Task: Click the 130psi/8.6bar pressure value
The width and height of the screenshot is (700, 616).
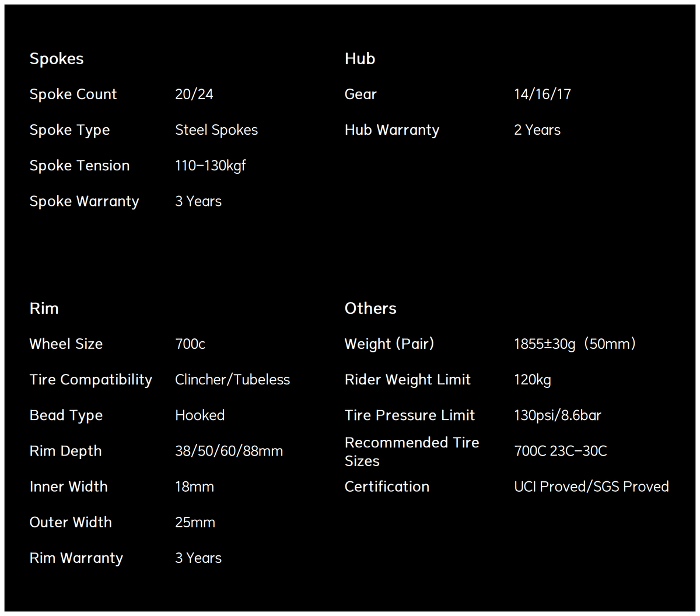Action: pos(558,415)
